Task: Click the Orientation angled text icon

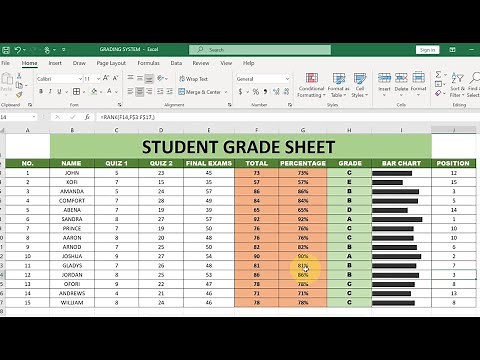Action: pos(160,78)
